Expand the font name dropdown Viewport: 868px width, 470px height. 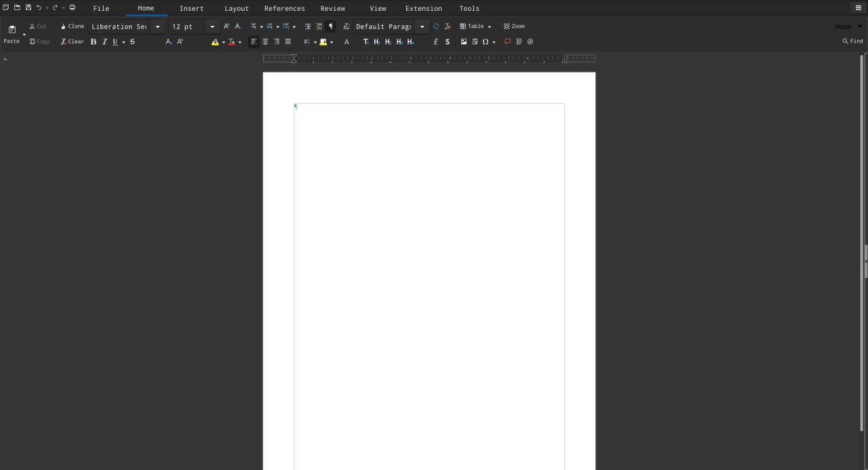pos(157,26)
